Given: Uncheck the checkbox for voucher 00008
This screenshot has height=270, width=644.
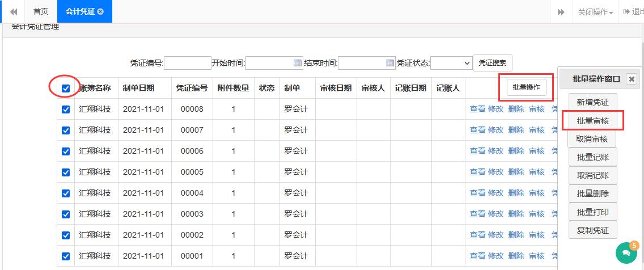Looking at the screenshot, I should click(x=66, y=109).
